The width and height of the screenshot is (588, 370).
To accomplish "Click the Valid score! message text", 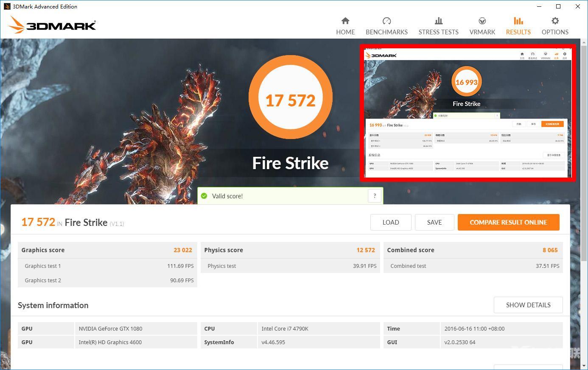I will [x=227, y=196].
